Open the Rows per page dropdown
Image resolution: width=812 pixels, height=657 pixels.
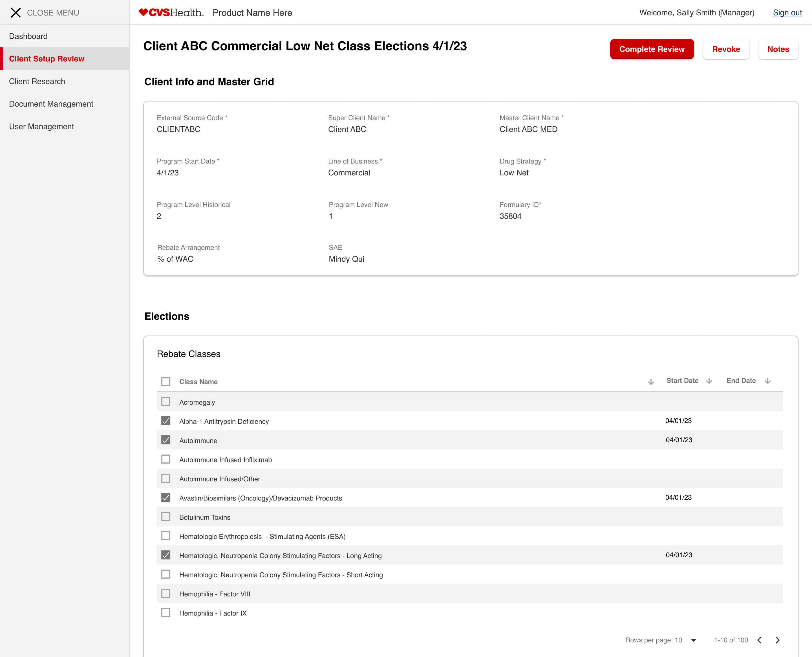click(693, 640)
